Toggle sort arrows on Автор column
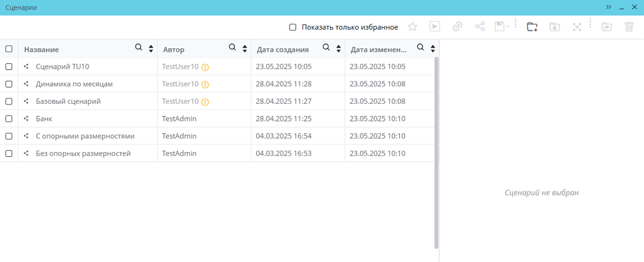 click(245, 49)
